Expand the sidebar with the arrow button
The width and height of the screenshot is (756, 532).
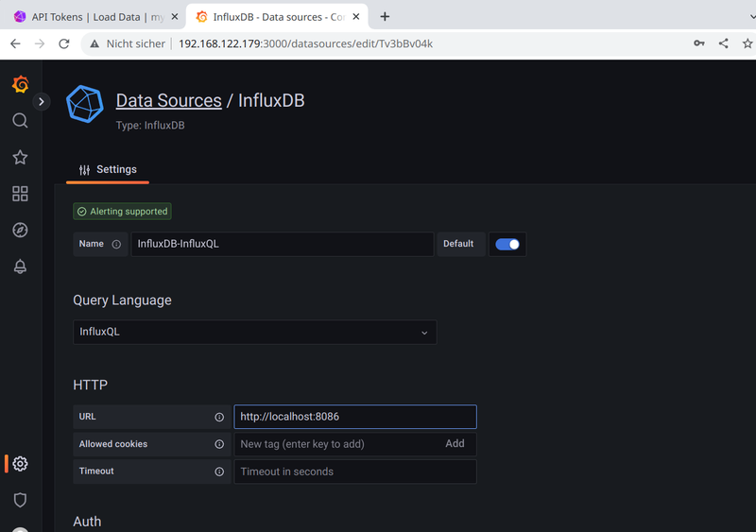click(42, 102)
